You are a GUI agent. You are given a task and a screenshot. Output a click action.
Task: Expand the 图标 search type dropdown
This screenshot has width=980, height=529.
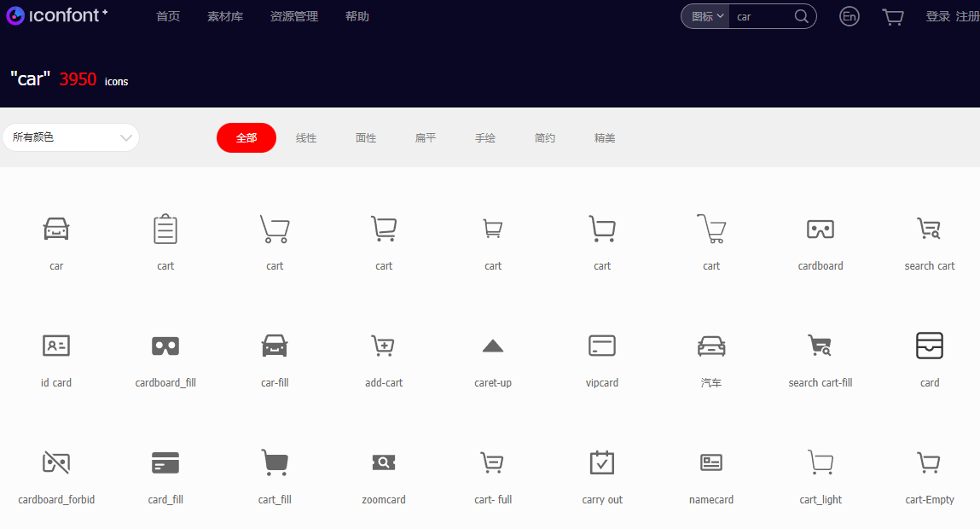tap(707, 16)
